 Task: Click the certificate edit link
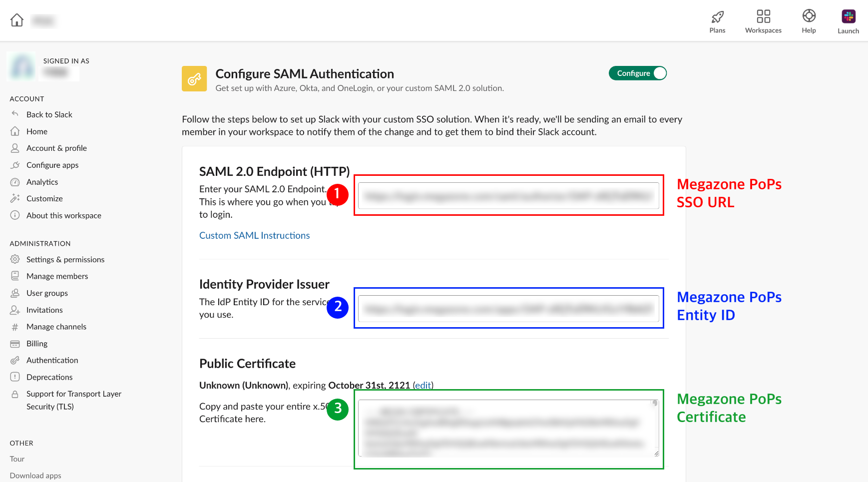pos(423,385)
